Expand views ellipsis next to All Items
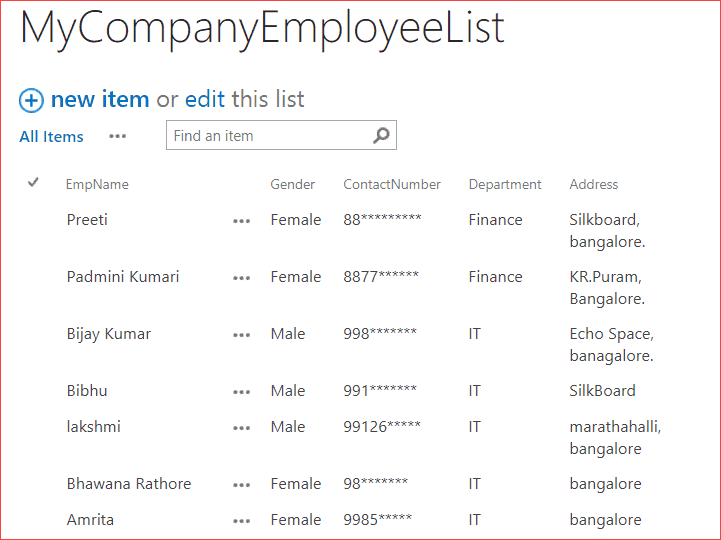This screenshot has height=540, width=721. (x=117, y=136)
